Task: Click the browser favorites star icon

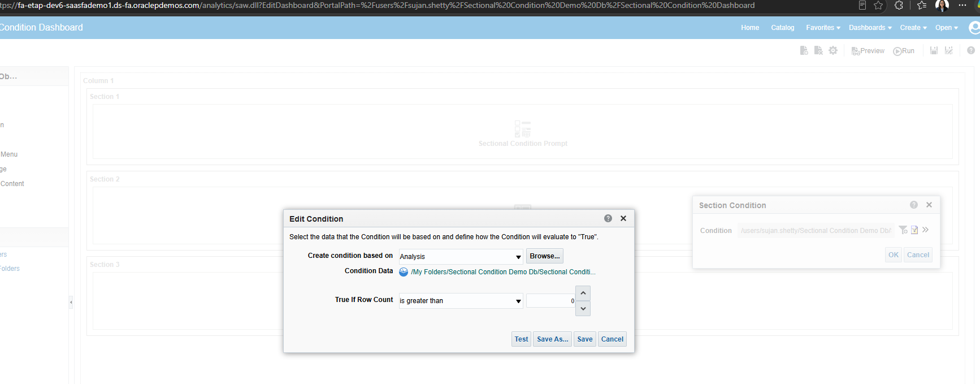Action: (x=878, y=6)
